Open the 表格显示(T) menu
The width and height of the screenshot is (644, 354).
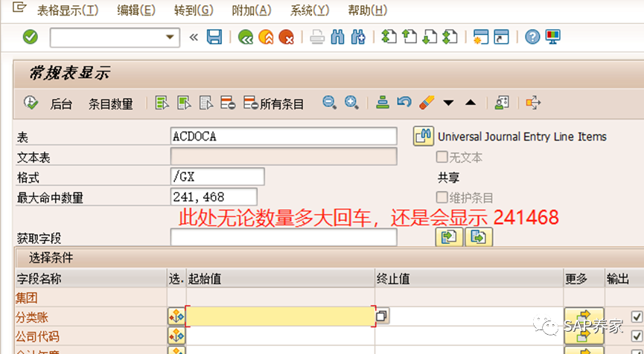(x=68, y=10)
